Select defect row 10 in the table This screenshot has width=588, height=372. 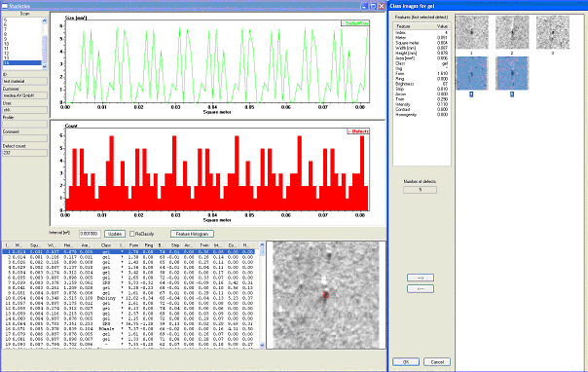coord(129,298)
